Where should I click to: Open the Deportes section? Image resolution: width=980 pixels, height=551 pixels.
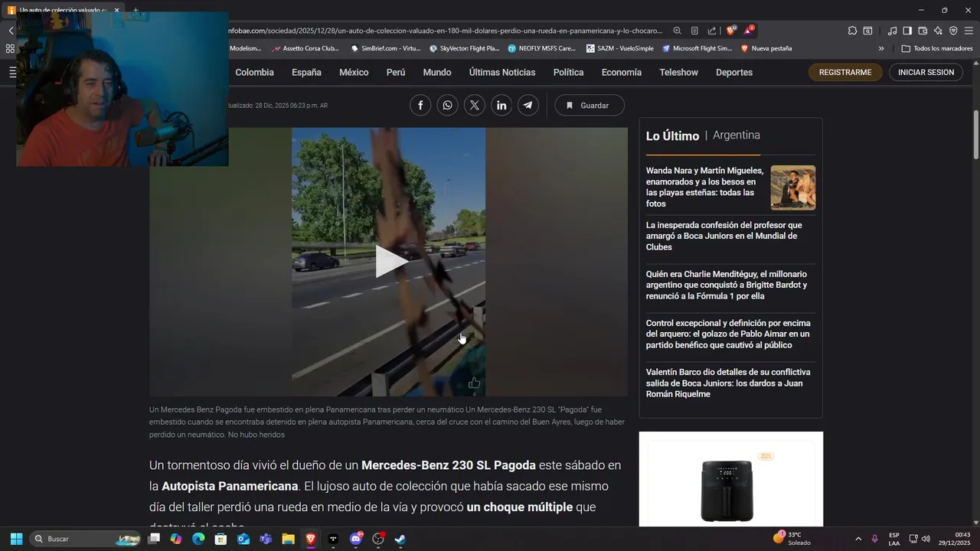[734, 72]
